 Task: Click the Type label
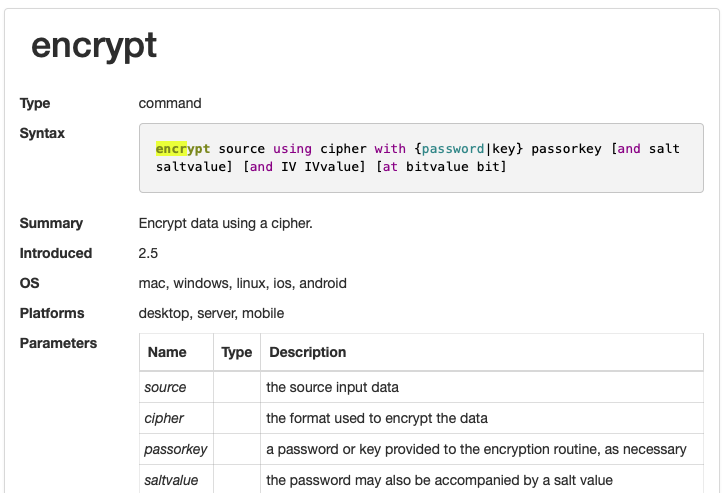click(x=35, y=103)
